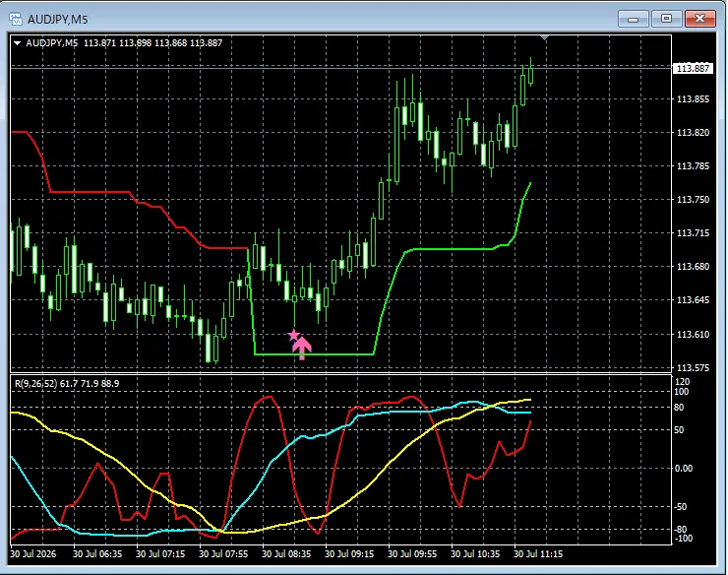Click the 30 Jul 10:35 time label

(x=475, y=554)
